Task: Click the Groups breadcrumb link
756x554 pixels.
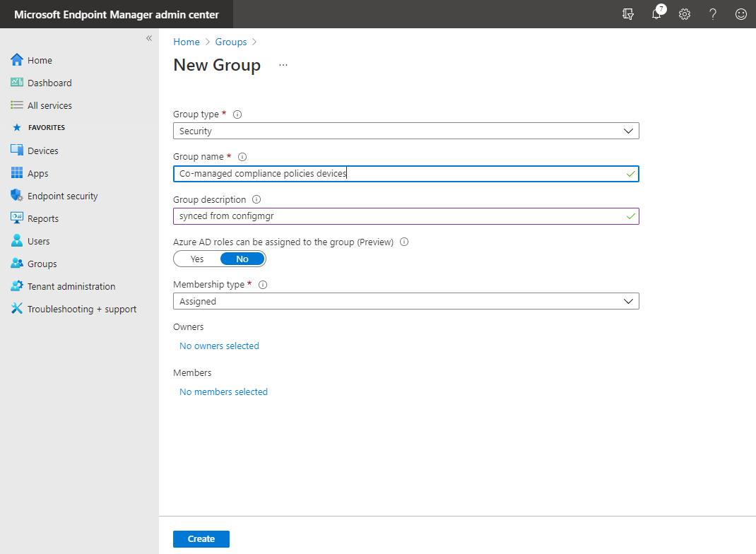Action: coord(230,42)
